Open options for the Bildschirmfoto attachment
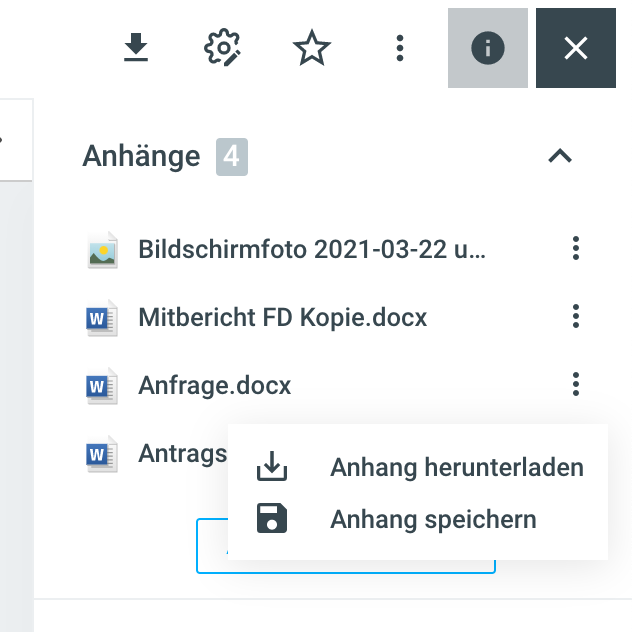 [575, 249]
